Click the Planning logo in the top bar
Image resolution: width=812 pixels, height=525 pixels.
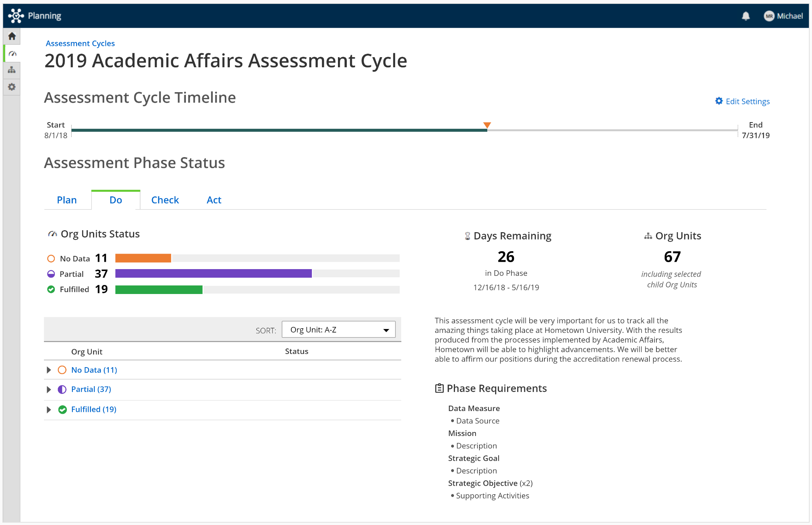click(36, 16)
